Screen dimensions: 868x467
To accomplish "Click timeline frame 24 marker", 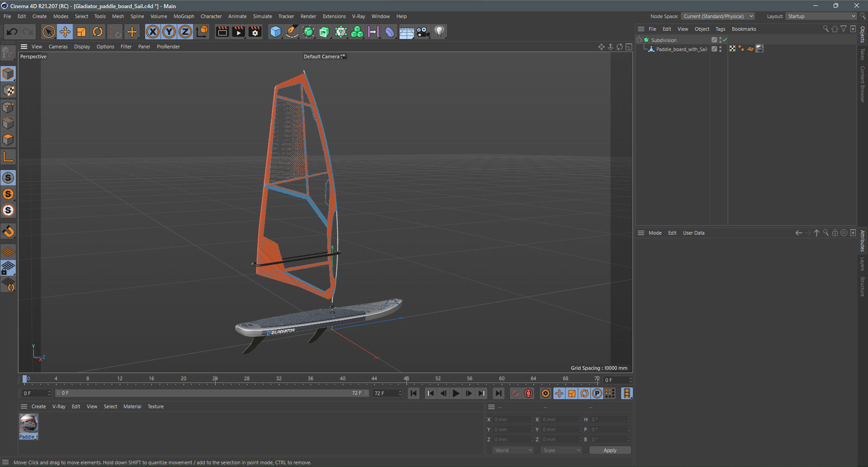I will (215, 379).
